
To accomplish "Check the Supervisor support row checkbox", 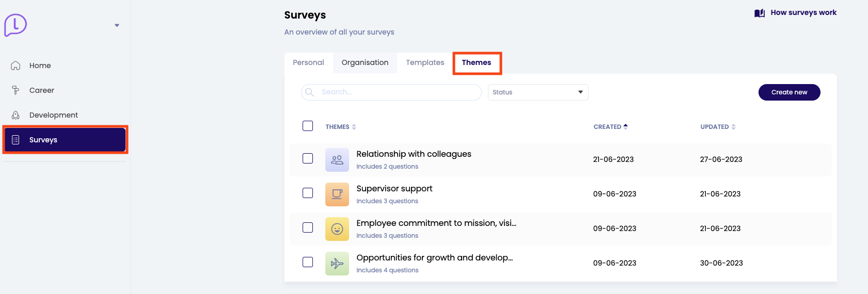I will [x=308, y=193].
